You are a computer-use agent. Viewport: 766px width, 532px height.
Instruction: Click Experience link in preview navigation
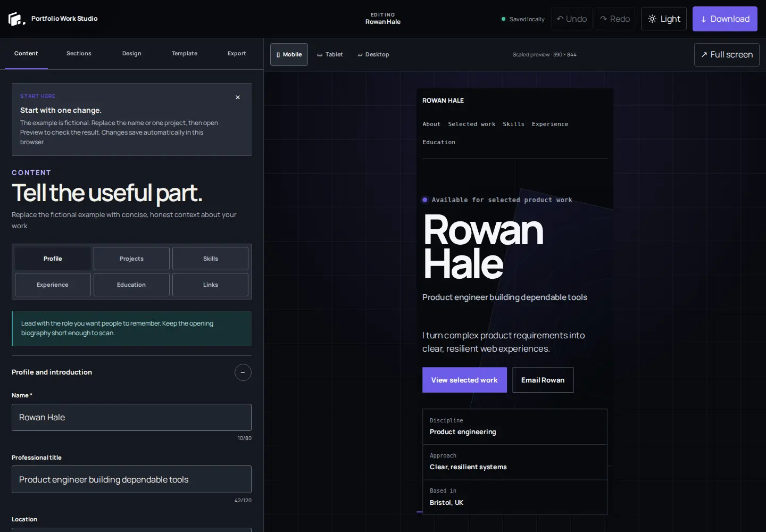coord(550,124)
